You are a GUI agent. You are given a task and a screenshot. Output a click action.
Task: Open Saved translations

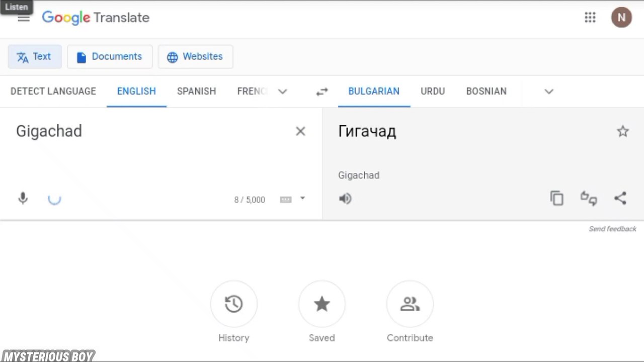(x=322, y=304)
